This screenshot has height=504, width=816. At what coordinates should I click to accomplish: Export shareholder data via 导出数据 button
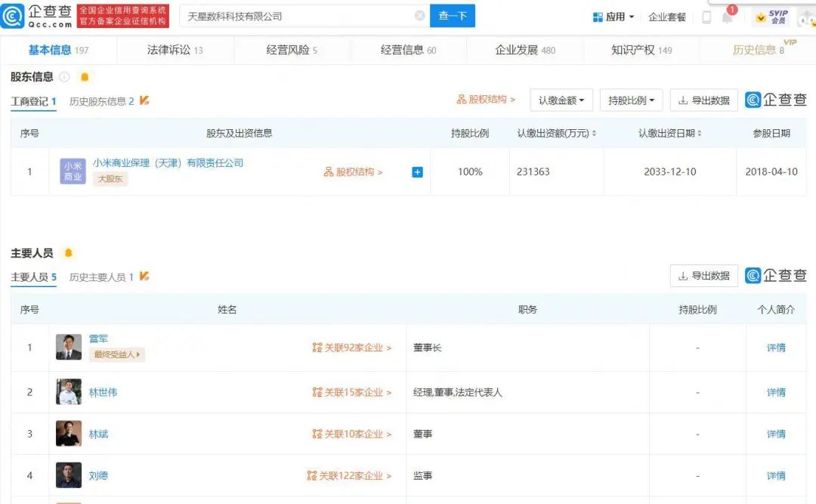pyautogui.click(x=703, y=100)
